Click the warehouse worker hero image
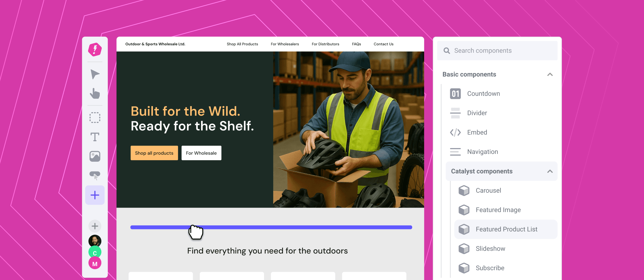 tap(348, 130)
